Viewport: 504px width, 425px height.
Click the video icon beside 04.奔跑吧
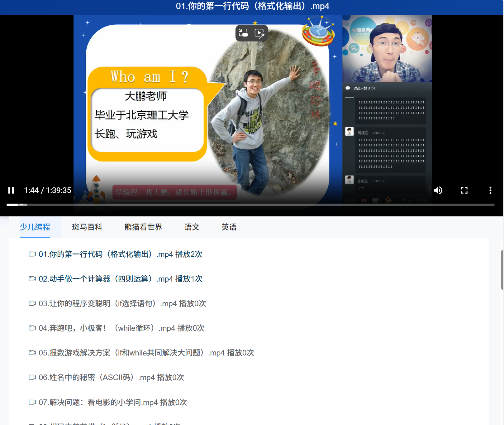pos(32,328)
